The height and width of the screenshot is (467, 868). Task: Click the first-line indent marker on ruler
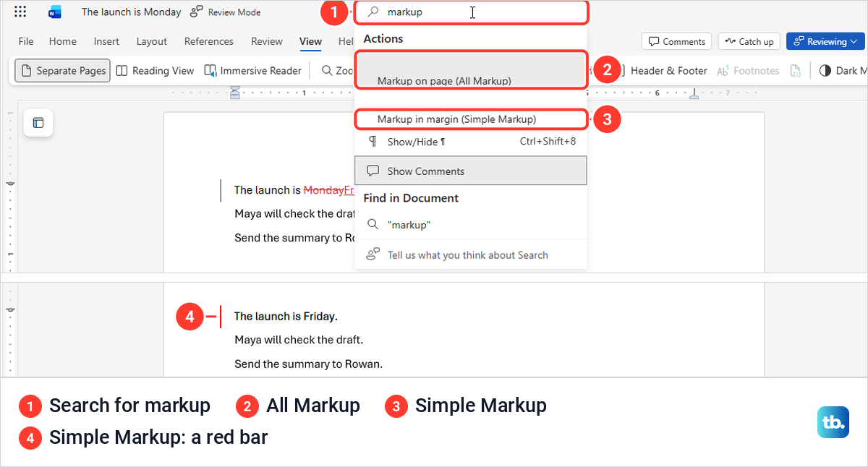(234, 89)
